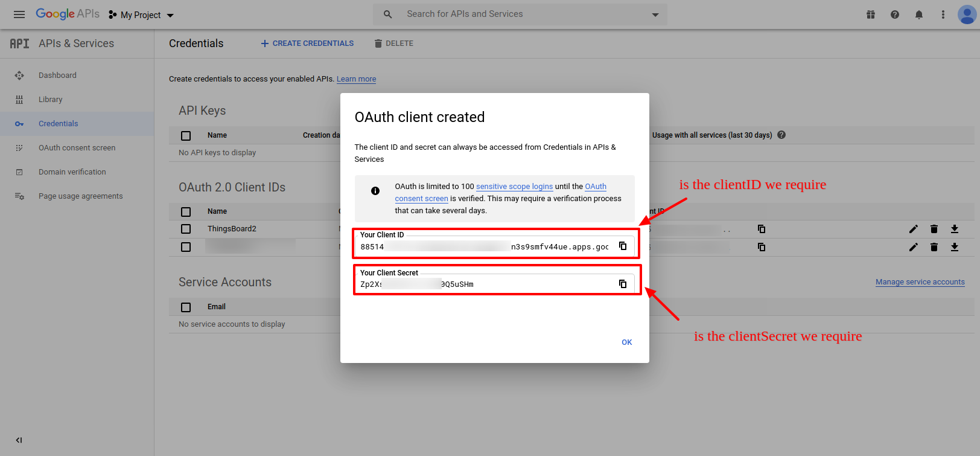Edit the ThingsBoard2 OAuth client

[914, 229]
